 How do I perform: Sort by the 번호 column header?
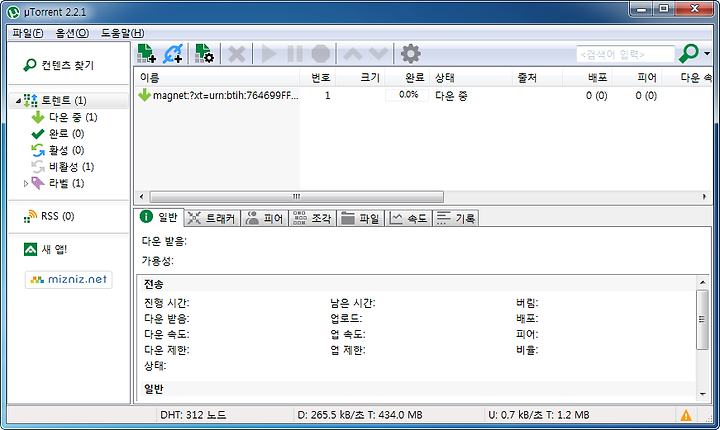coord(317,78)
